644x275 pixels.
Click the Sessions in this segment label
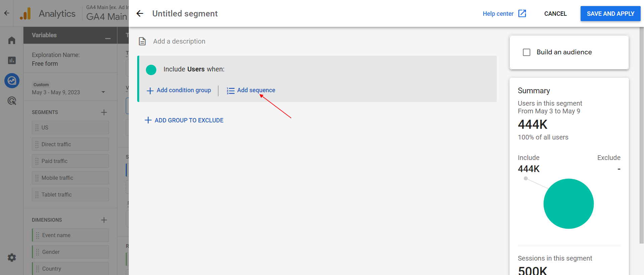coord(555,258)
